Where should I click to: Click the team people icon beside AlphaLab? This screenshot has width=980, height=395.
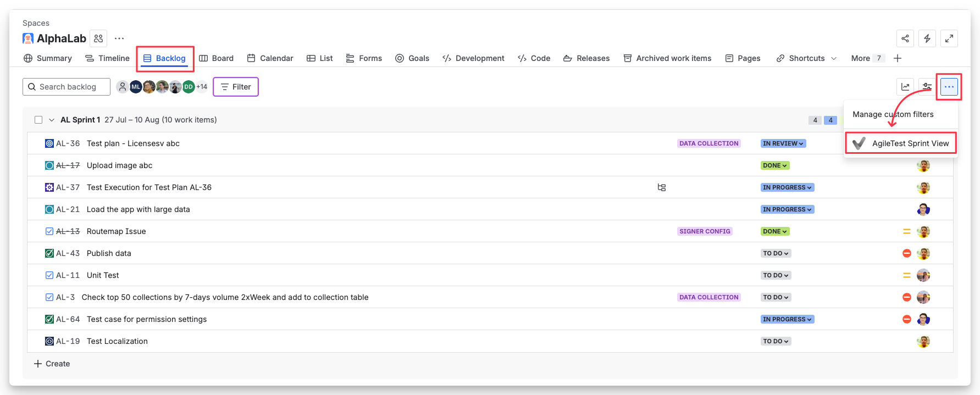[x=98, y=38]
